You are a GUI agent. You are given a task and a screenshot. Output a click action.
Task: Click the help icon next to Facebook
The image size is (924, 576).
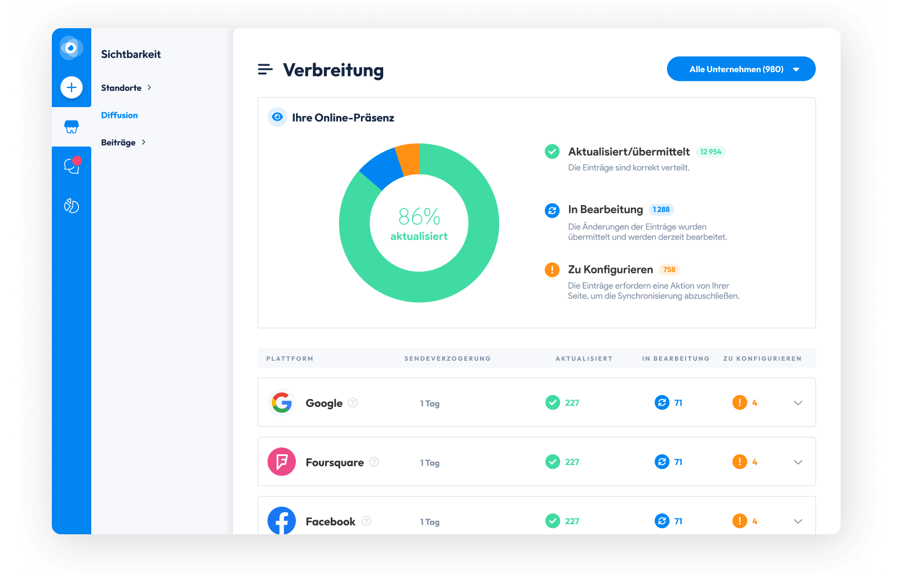[x=366, y=521]
